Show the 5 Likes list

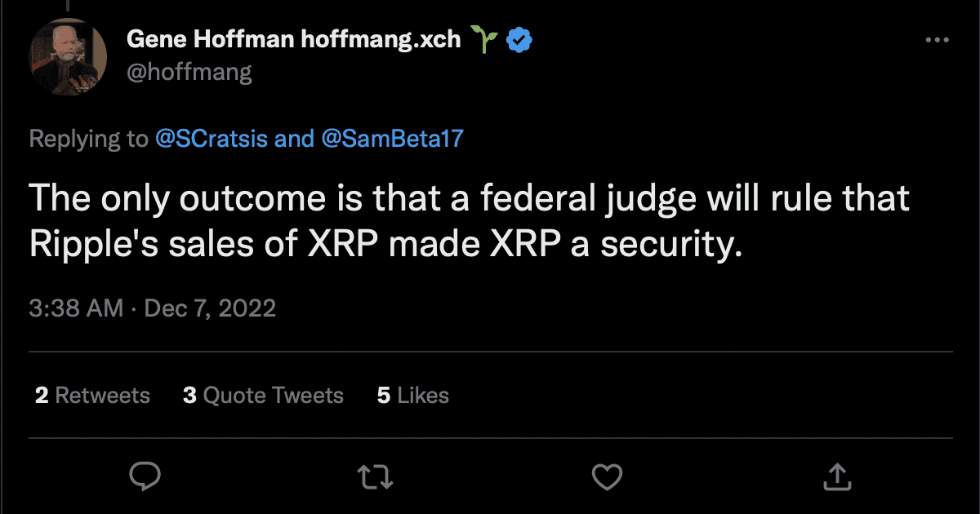coord(412,396)
